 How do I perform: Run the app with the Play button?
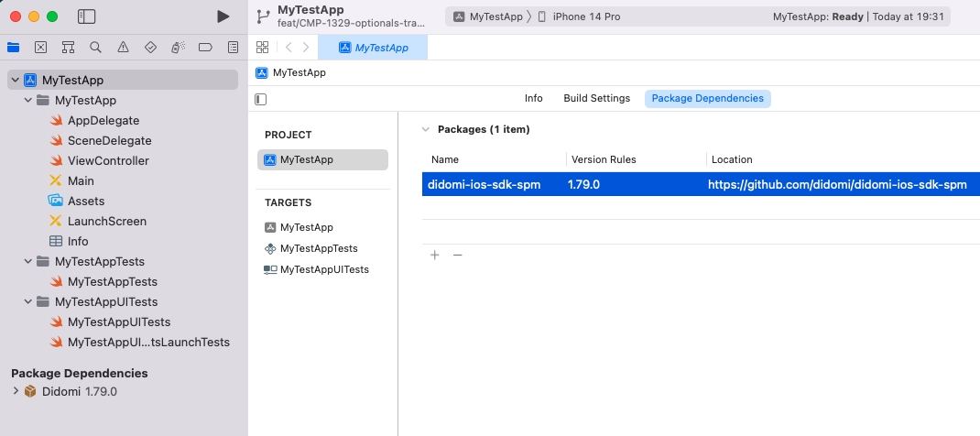coord(223,16)
